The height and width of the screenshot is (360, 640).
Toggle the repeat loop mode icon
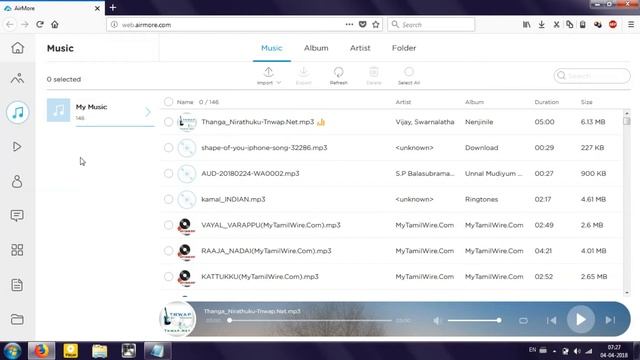[x=523, y=321]
